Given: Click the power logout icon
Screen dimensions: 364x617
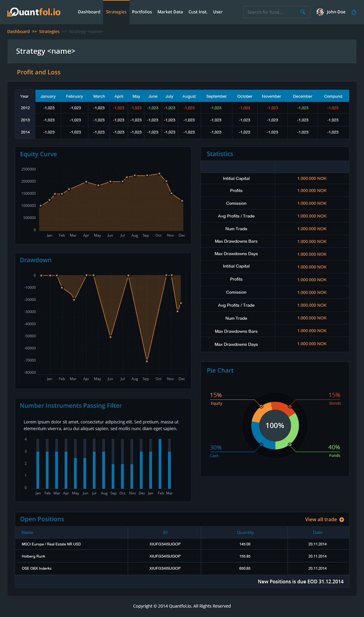Looking at the screenshot, I should 354,12.
